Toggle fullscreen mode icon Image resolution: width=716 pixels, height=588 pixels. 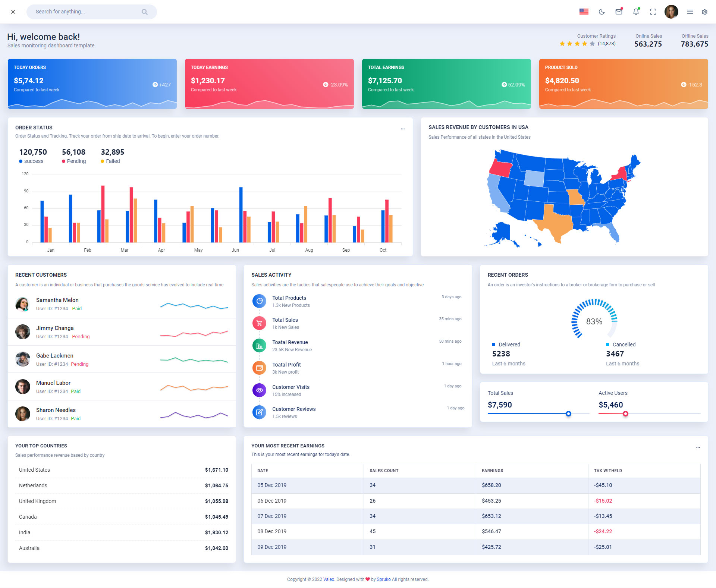click(653, 12)
